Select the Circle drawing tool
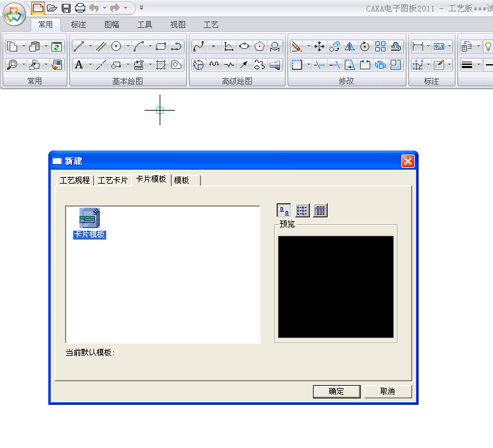The height and width of the screenshot is (448, 493). (116, 46)
